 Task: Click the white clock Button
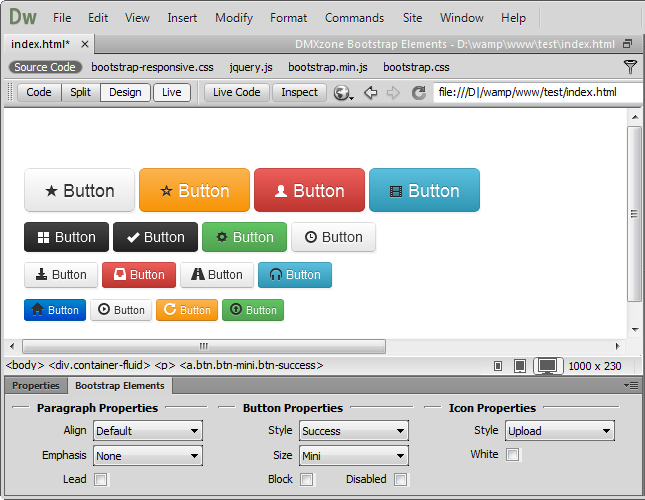tap(333, 237)
